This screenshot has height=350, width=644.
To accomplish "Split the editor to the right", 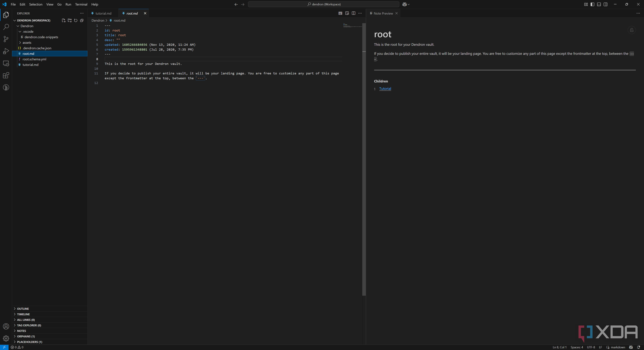I will (354, 13).
